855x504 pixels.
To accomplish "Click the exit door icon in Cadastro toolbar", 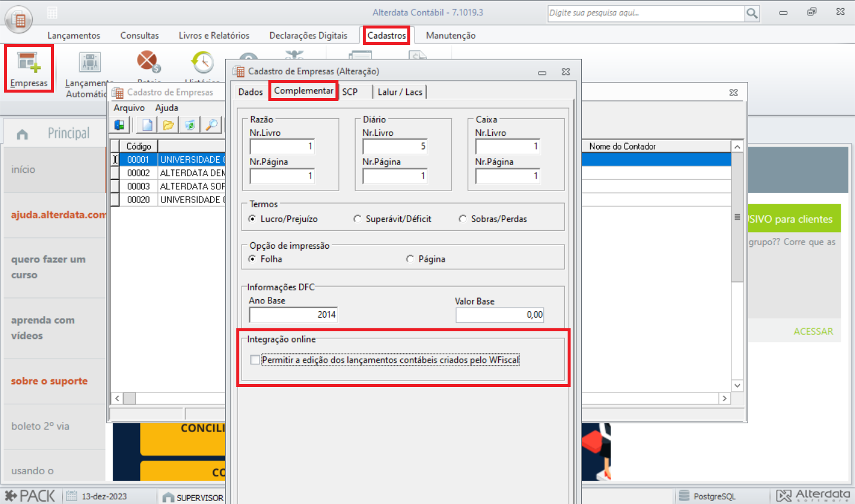I will 119,125.
